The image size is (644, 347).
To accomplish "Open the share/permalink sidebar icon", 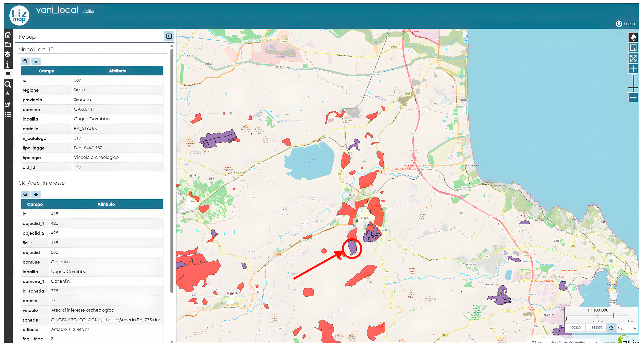I will tap(8, 104).
